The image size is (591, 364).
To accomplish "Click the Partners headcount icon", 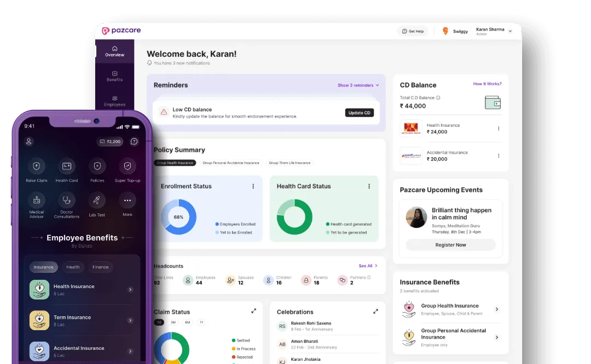I will (342, 280).
